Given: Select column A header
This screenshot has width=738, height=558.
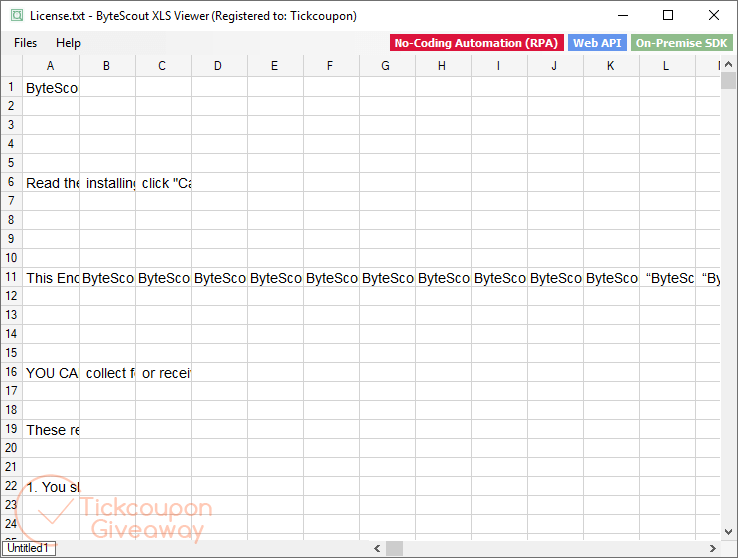Looking at the screenshot, I should coord(51,66).
